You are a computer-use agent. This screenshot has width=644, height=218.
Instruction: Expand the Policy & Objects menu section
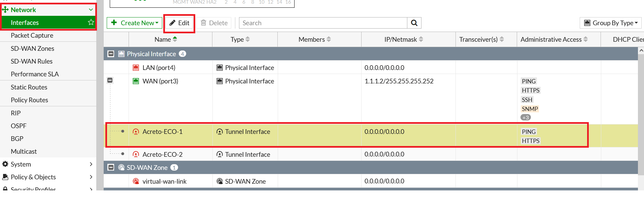click(91, 177)
